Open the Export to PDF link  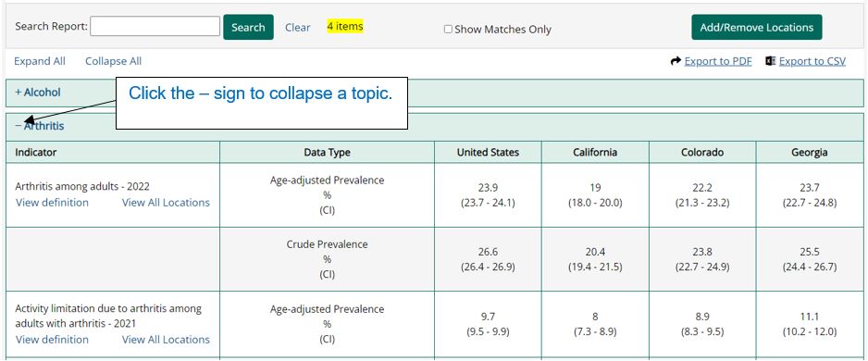(718, 61)
